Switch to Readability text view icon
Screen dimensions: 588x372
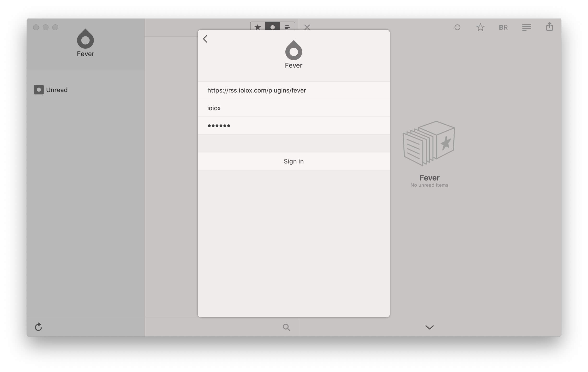(527, 27)
